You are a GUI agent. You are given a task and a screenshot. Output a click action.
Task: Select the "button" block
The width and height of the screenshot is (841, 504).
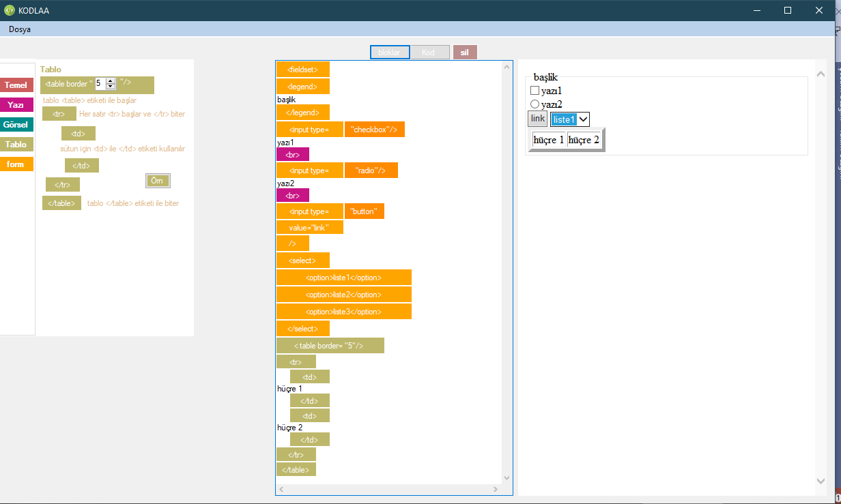coord(365,211)
